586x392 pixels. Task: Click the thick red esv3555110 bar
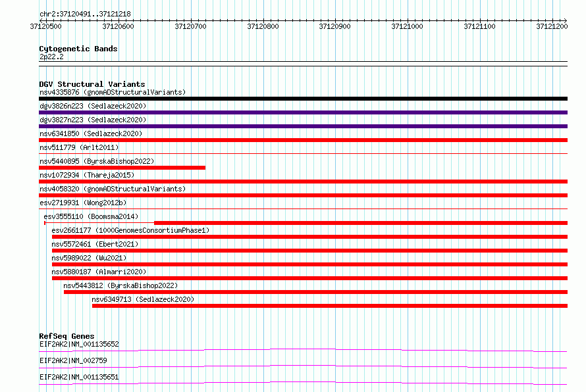(x=361, y=223)
